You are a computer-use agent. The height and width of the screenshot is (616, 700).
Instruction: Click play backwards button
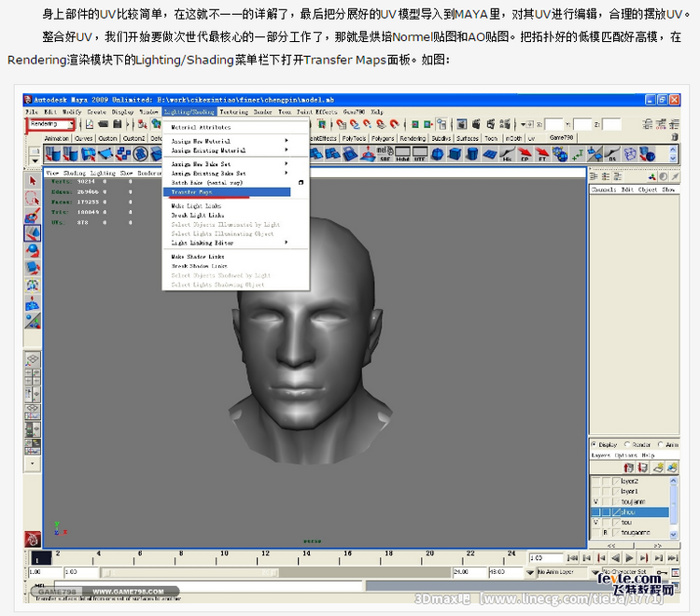(616, 557)
